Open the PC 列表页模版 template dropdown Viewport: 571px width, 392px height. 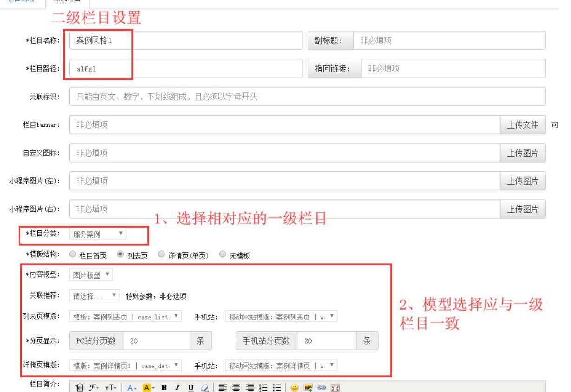(125, 317)
